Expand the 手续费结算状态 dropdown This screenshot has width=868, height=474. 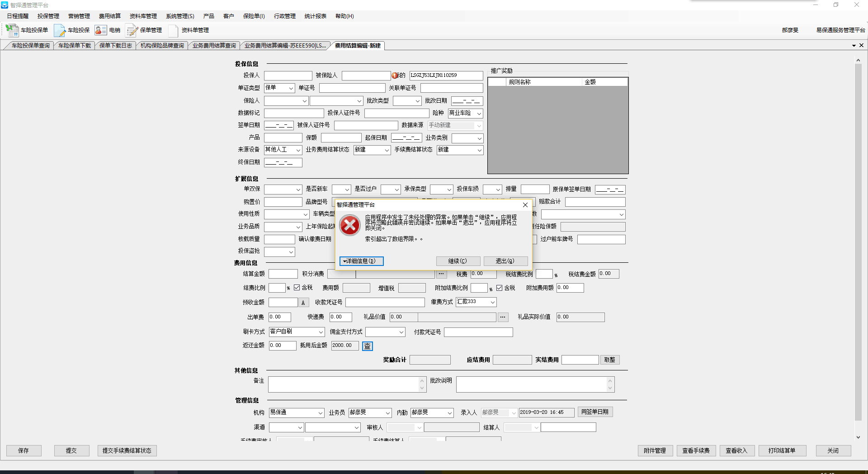pyautogui.click(x=479, y=150)
